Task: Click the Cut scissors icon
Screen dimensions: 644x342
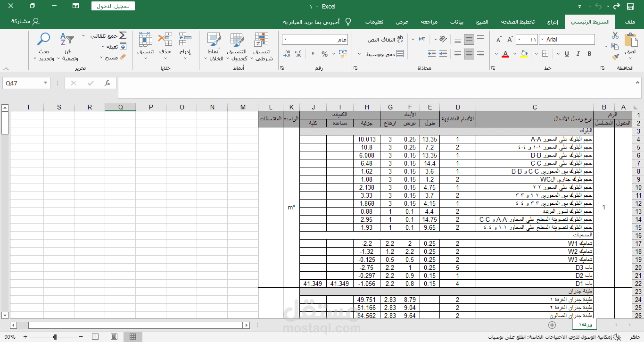Action: (615, 35)
